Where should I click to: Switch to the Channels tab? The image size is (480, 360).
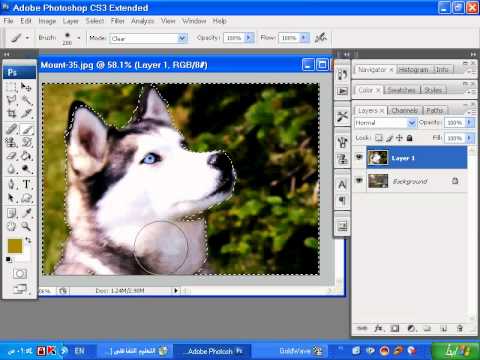pyautogui.click(x=404, y=110)
